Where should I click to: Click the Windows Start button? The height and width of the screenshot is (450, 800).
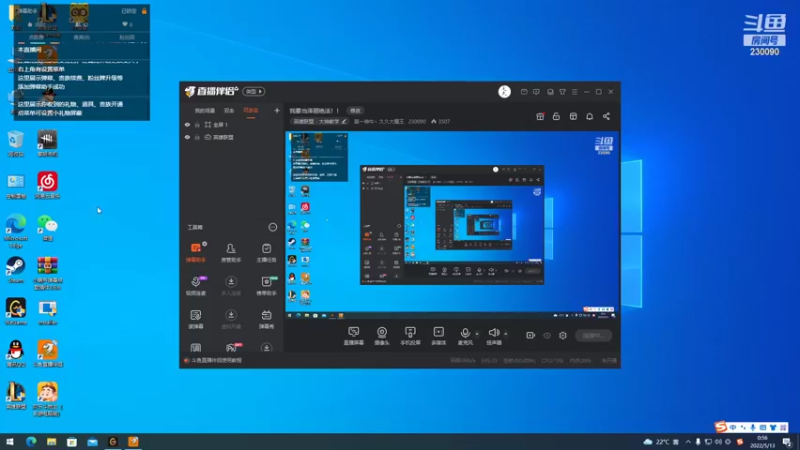[x=10, y=442]
